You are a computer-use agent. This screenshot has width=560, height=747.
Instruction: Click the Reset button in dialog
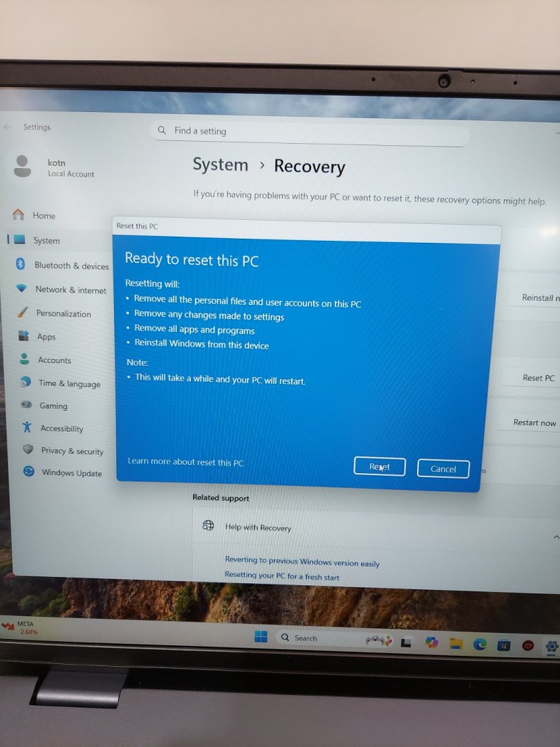pyautogui.click(x=379, y=467)
